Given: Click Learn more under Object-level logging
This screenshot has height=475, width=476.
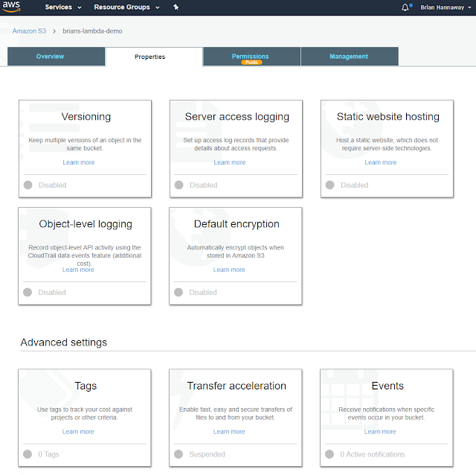Looking at the screenshot, I should 78,270.
